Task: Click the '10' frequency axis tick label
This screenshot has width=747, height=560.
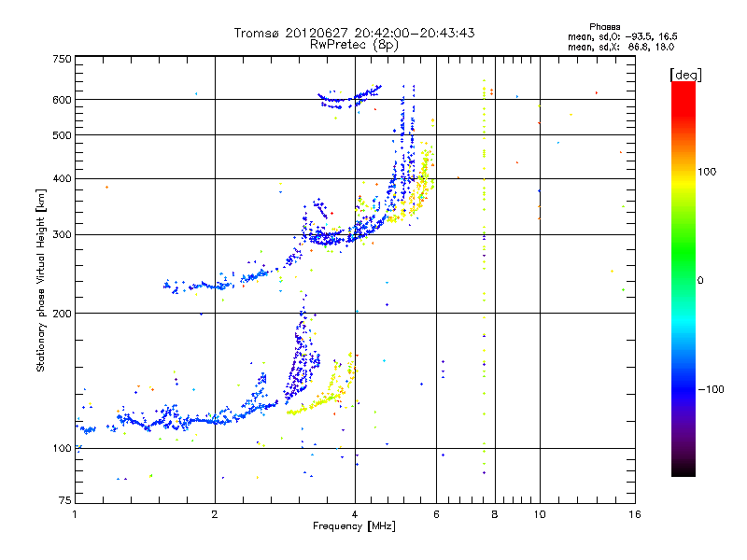Action: tap(540, 514)
